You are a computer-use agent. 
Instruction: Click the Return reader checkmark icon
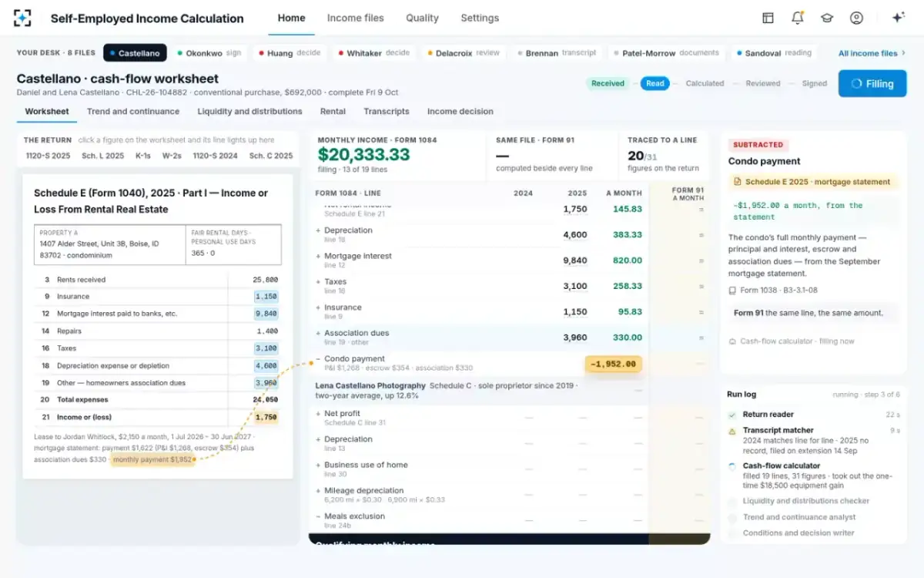732,415
